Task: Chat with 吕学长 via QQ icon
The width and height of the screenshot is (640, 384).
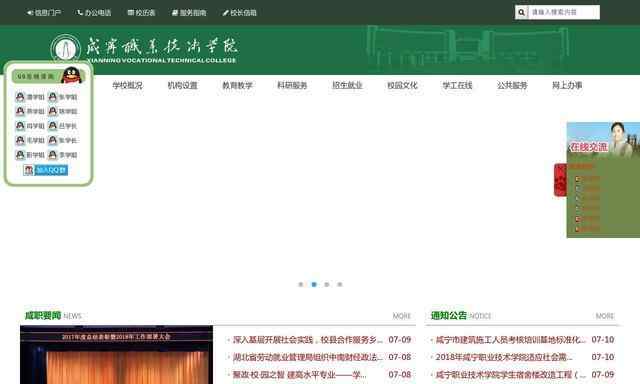Action: click(53, 126)
